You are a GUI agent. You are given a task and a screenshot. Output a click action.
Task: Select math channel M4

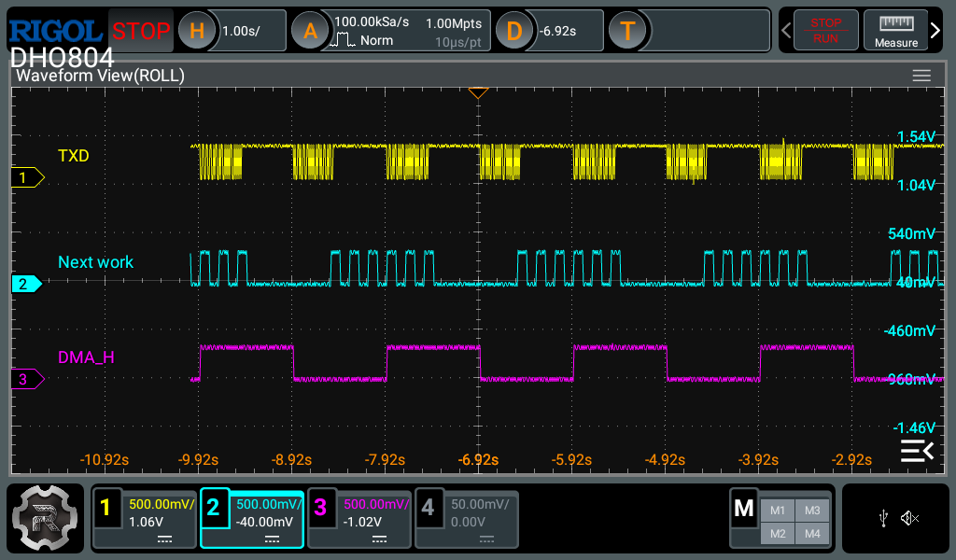pos(812,533)
